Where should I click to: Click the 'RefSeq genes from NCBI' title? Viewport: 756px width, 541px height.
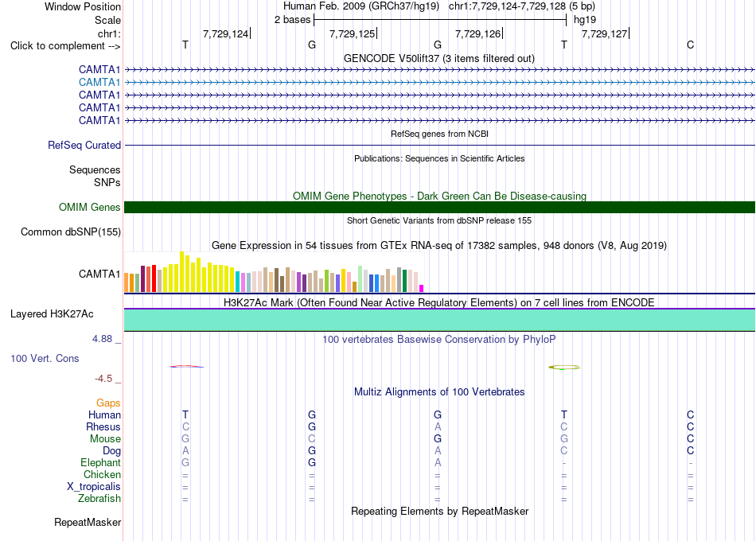439,134
